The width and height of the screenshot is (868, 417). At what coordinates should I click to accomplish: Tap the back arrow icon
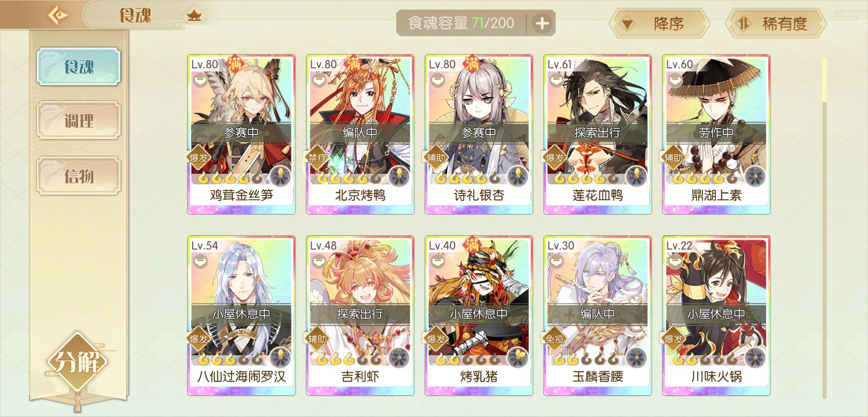point(58,15)
